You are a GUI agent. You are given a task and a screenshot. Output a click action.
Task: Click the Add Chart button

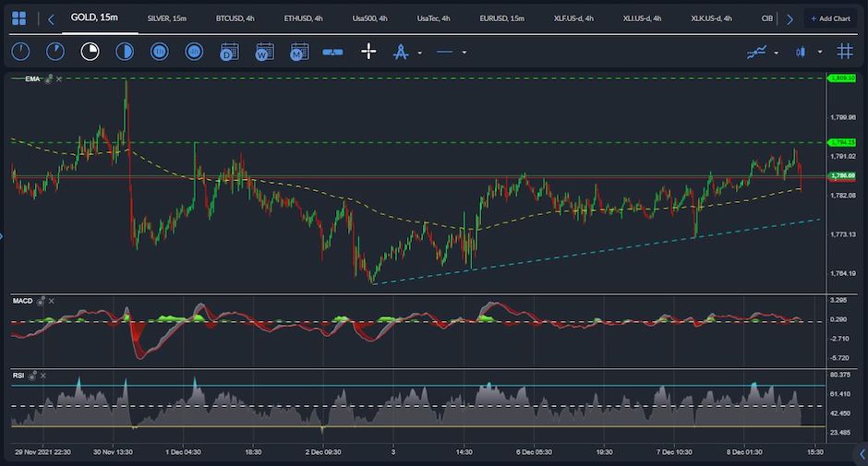tap(830, 18)
